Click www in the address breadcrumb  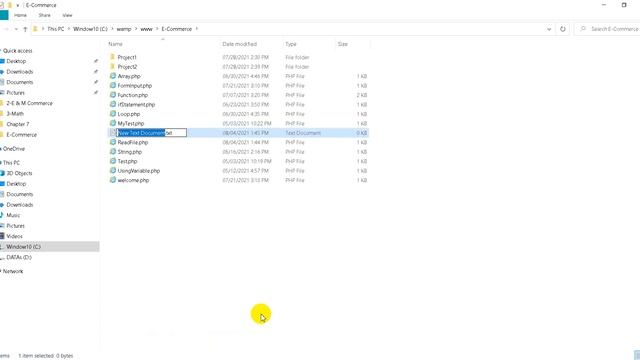(x=147, y=29)
